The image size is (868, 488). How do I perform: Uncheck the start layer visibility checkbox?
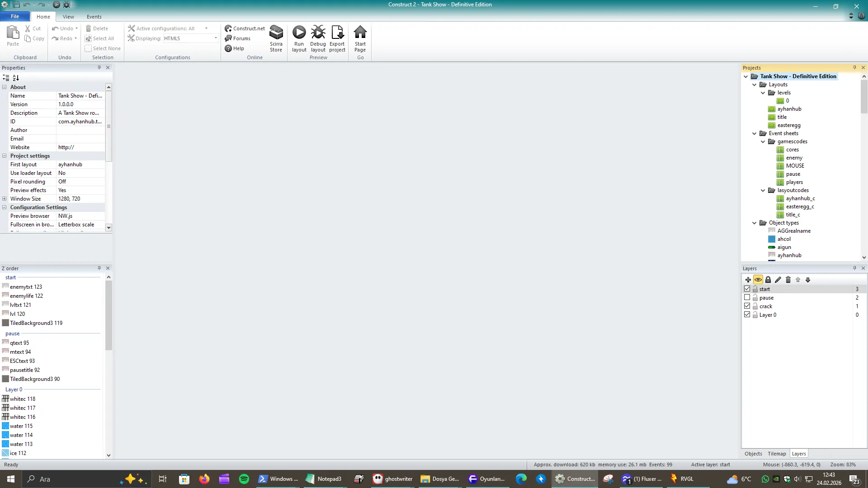point(747,289)
